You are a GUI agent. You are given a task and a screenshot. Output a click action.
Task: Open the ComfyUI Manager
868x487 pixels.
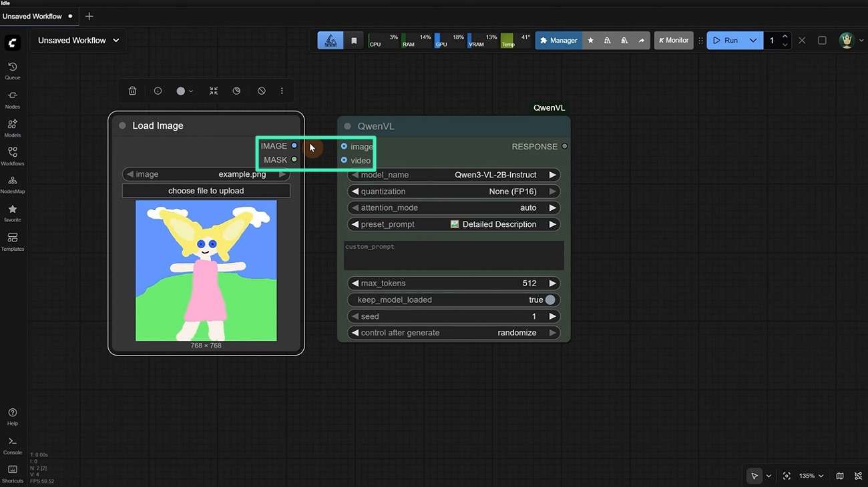tap(558, 40)
